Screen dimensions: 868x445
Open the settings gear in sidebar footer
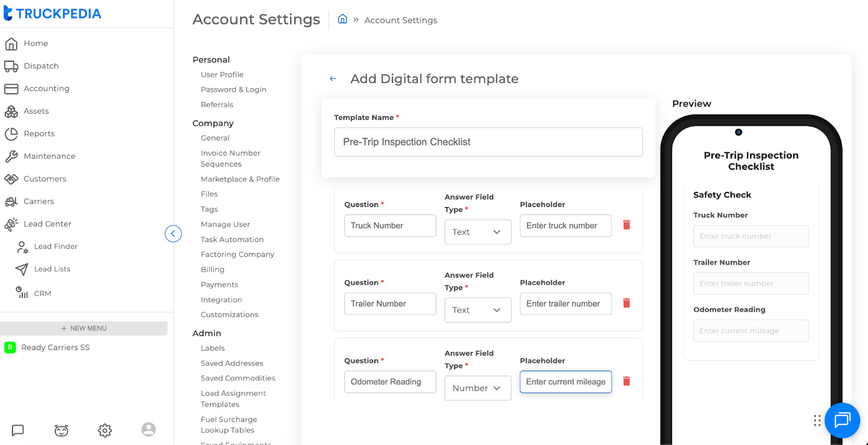coord(105,430)
